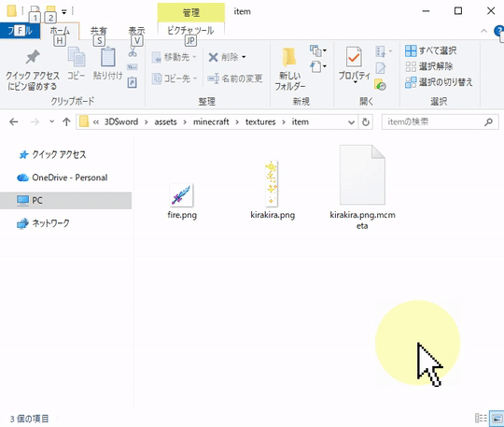Click assets in the address path
This screenshot has height=427, width=504.
(x=165, y=122)
